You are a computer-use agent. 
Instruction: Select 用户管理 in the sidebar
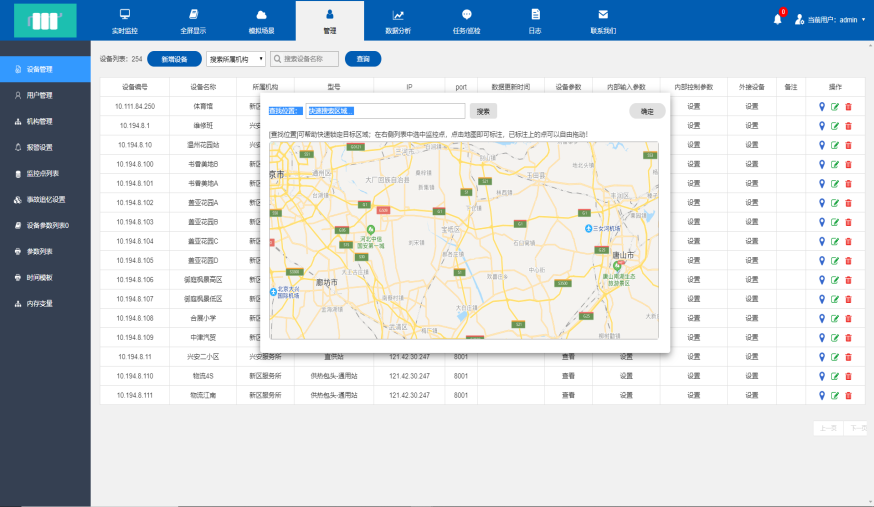pos(40,96)
